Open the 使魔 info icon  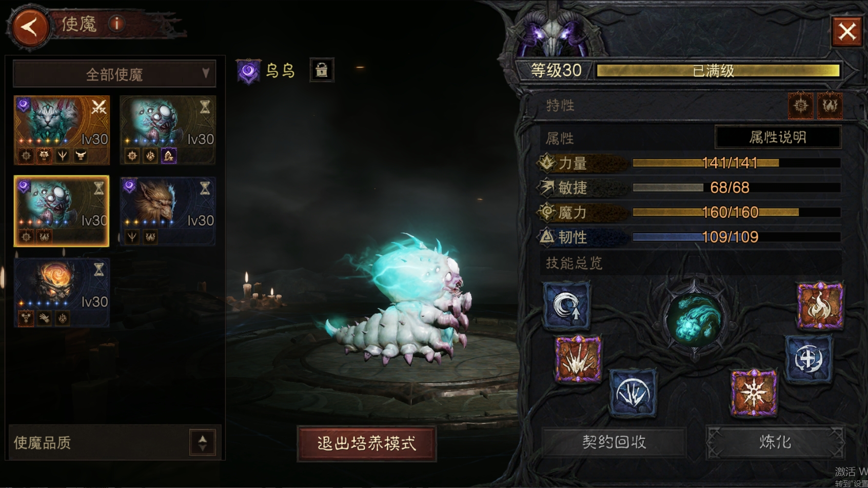(x=117, y=24)
